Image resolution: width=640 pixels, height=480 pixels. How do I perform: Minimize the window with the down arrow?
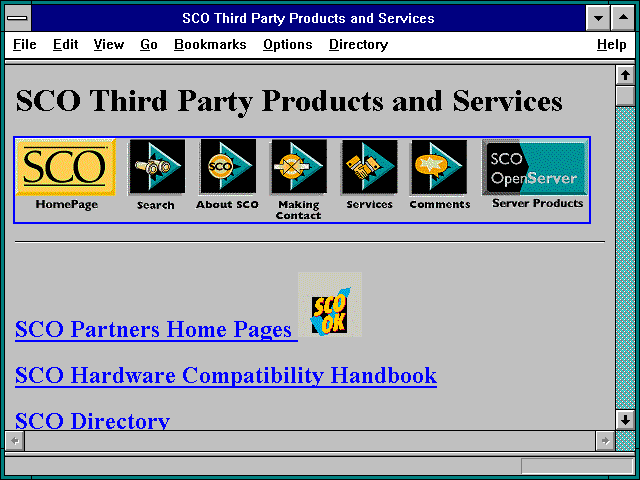coord(598,18)
